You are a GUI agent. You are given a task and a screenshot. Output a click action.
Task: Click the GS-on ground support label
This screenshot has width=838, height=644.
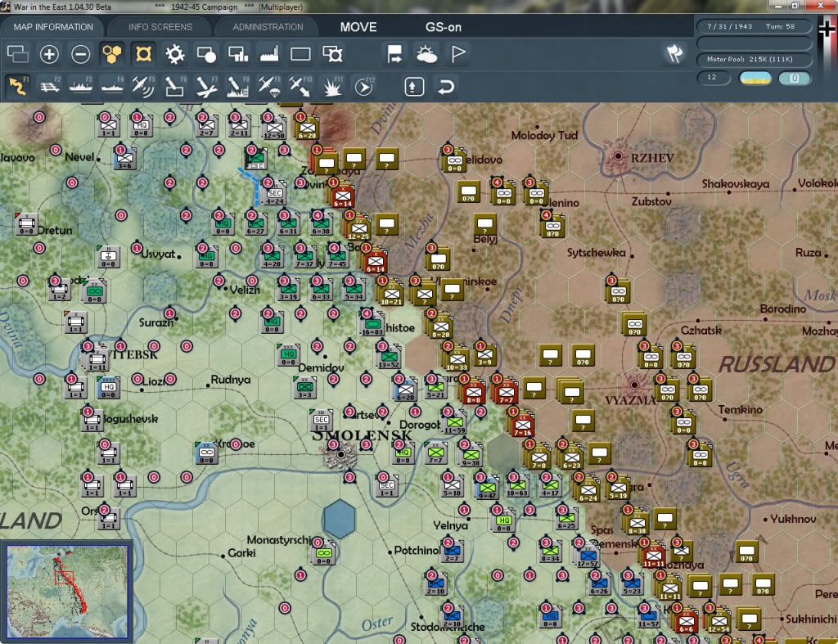tap(443, 27)
